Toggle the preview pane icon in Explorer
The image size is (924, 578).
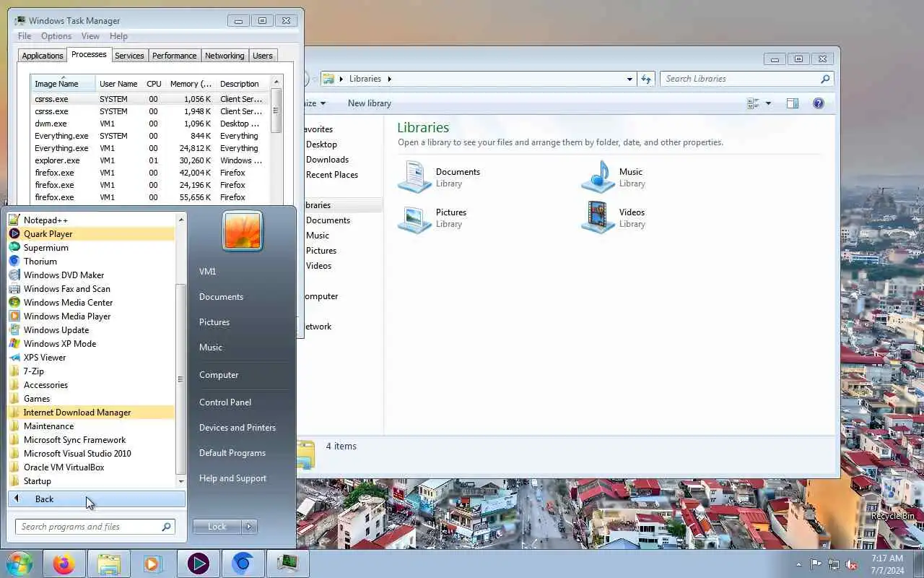(x=793, y=103)
